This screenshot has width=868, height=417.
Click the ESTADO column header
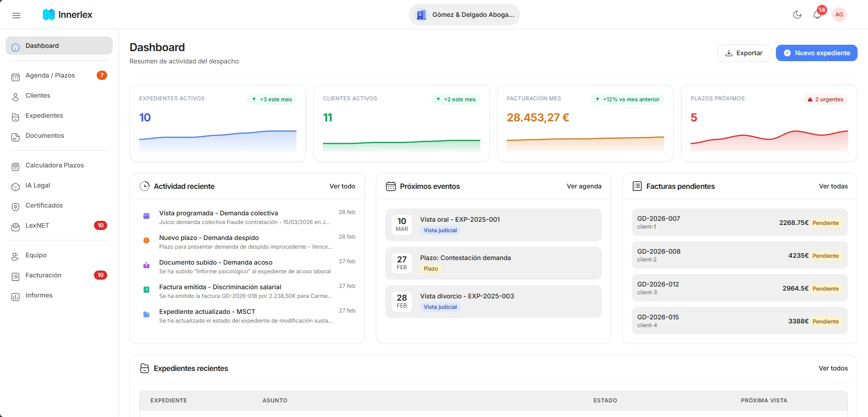[x=605, y=401]
